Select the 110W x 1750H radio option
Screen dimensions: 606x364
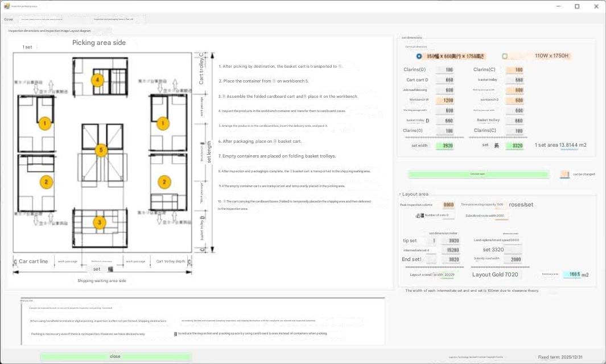click(505, 56)
